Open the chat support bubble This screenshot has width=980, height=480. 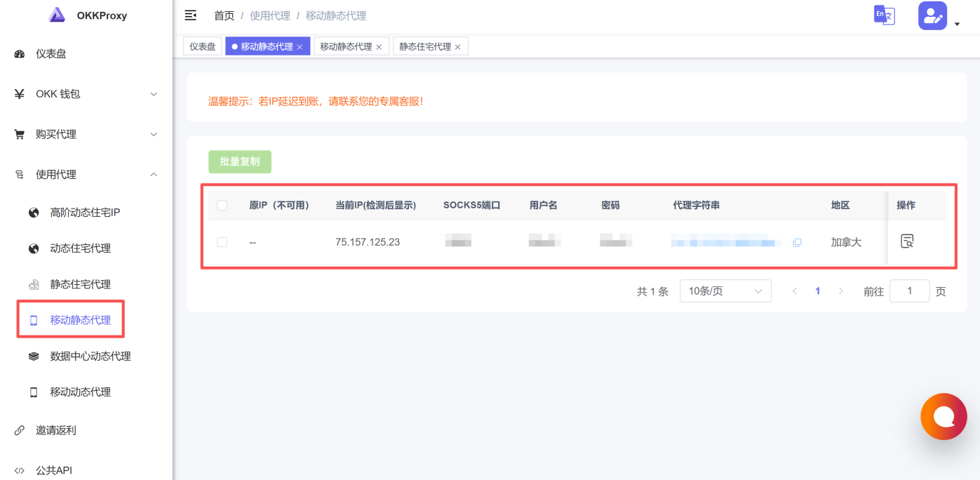pyautogui.click(x=944, y=417)
